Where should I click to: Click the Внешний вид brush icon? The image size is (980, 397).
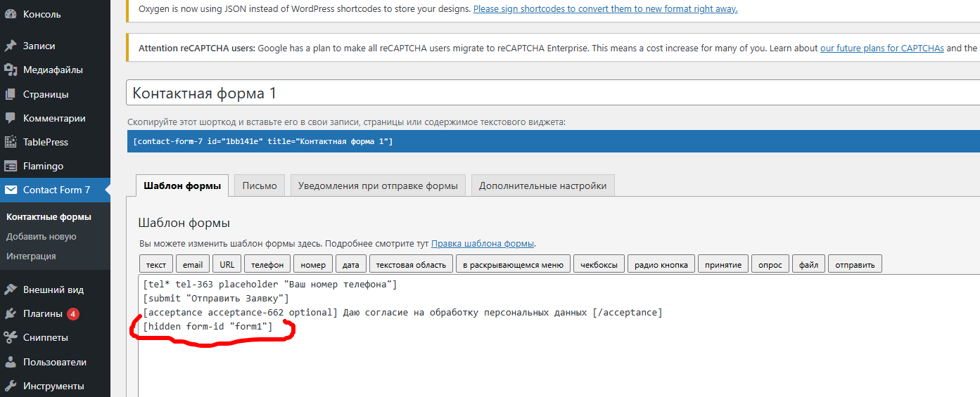(x=11, y=289)
